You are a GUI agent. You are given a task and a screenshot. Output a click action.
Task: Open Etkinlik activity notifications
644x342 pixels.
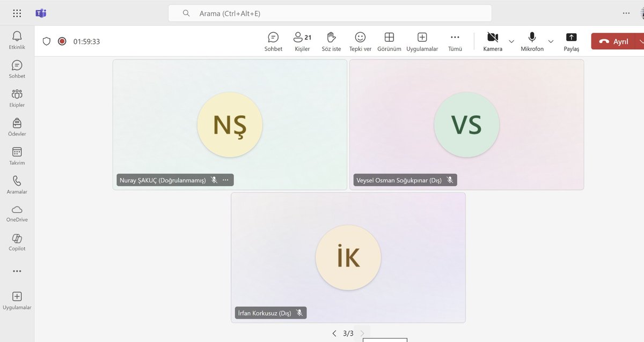pos(17,40)
